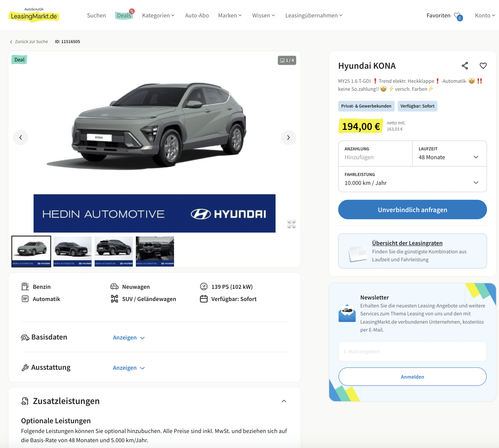
Task: Open Deals in navigation
Action: 124,16
